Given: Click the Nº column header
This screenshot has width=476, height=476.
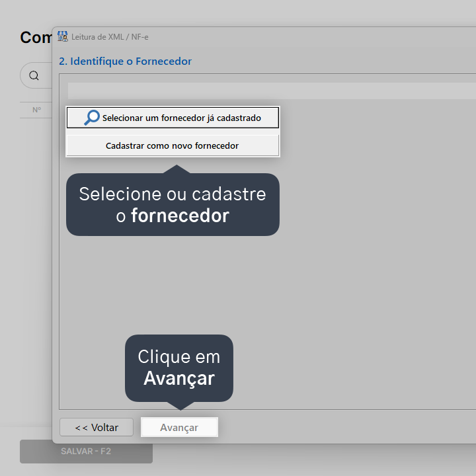Looking at the screenshot, I should (x=36, y=110).
